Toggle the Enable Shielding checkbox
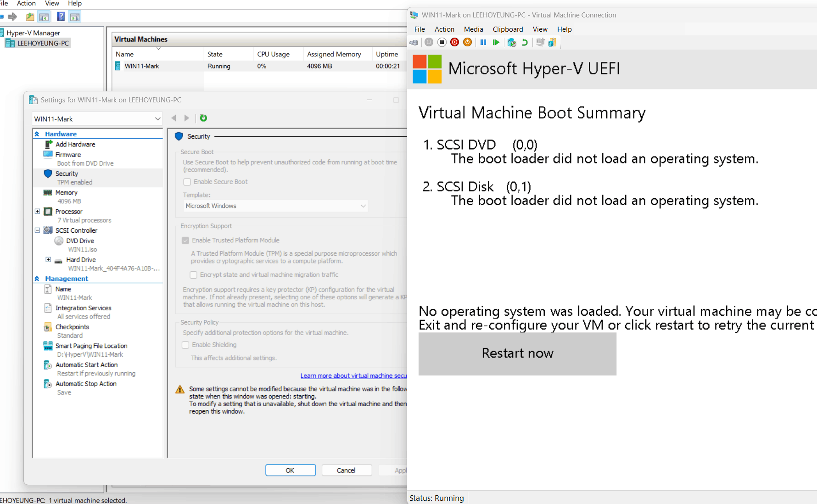 (x=185, y=345)
